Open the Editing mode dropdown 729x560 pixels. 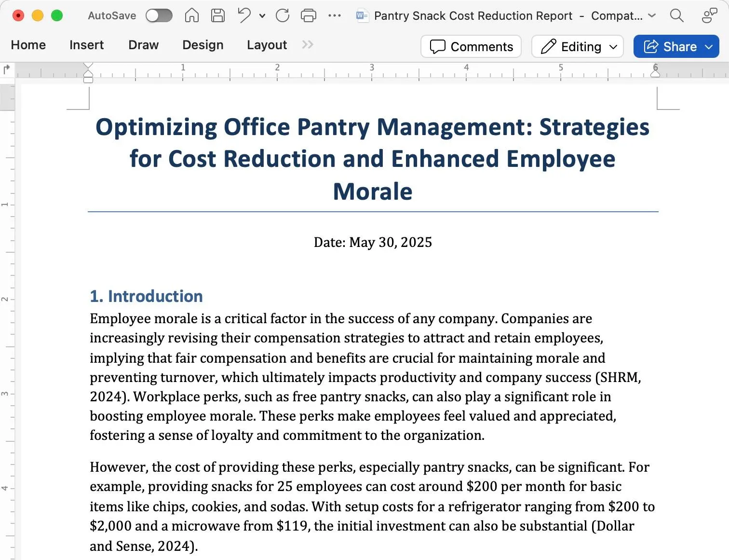tap(578, 46)
